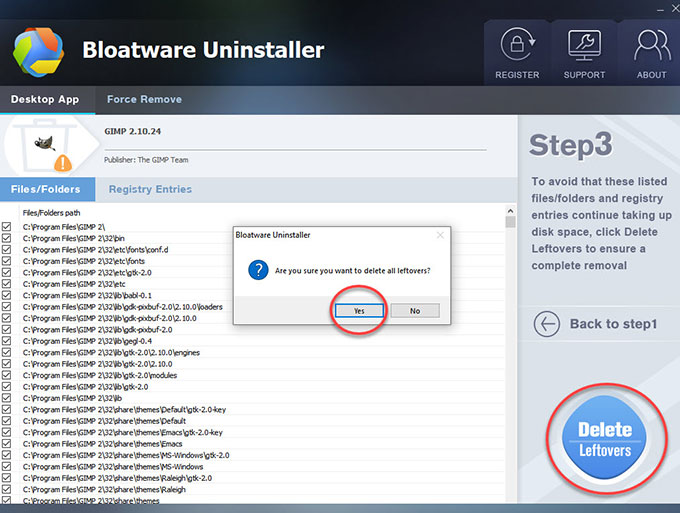The image size is (680, 513).
Task: Select row C:\Program Files\GIMP 2\32\etc\fonts
Action: (x=252, y=261)
